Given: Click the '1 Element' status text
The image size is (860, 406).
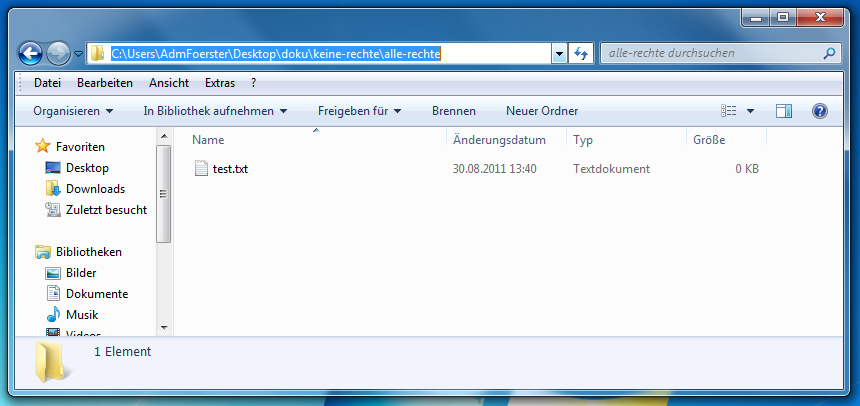Looking at the screenshot, I should [x=122, y=352].
